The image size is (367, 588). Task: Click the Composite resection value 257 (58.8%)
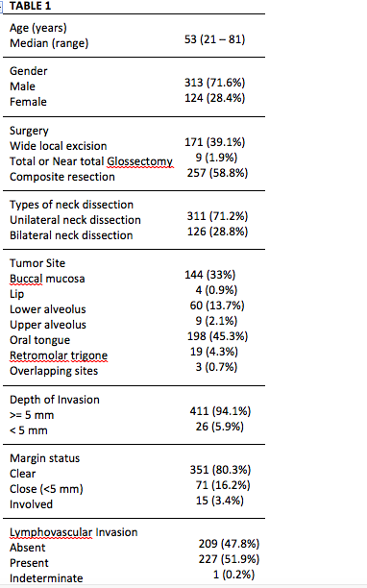pyautogui.click(x=217, y=173)
